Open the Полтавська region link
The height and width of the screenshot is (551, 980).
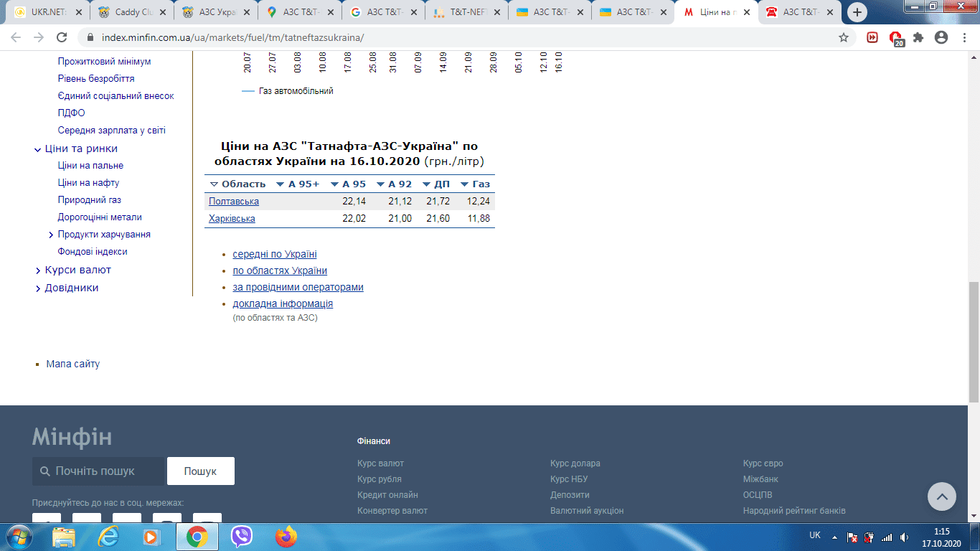[234, 202]
